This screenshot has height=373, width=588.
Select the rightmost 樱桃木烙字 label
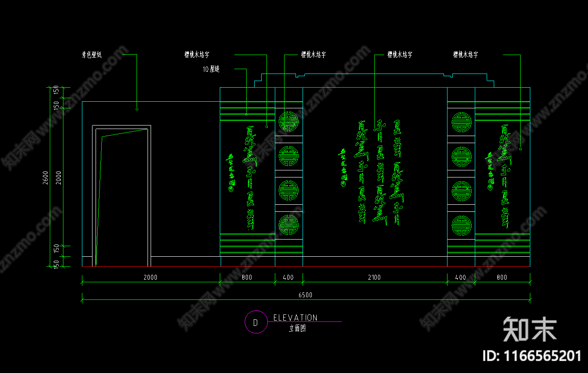click(x=466, y=55)
